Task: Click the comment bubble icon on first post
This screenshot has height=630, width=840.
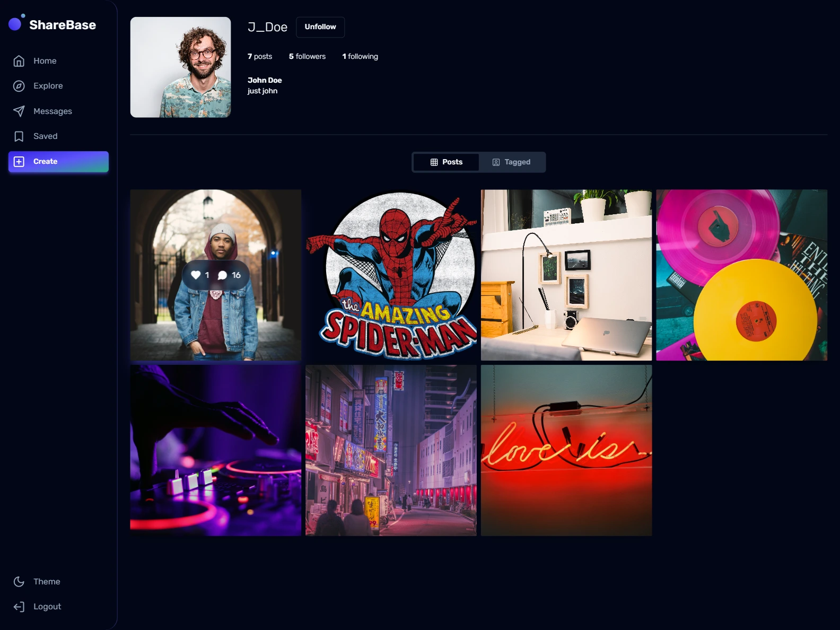Action: click(222, 275)
